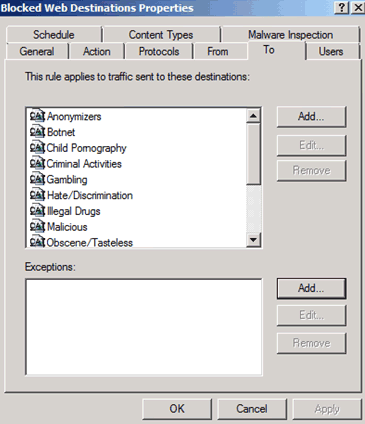This screenshot has height=424, width=365.
Task: Select the Botnet category icon
Action: 37,132
